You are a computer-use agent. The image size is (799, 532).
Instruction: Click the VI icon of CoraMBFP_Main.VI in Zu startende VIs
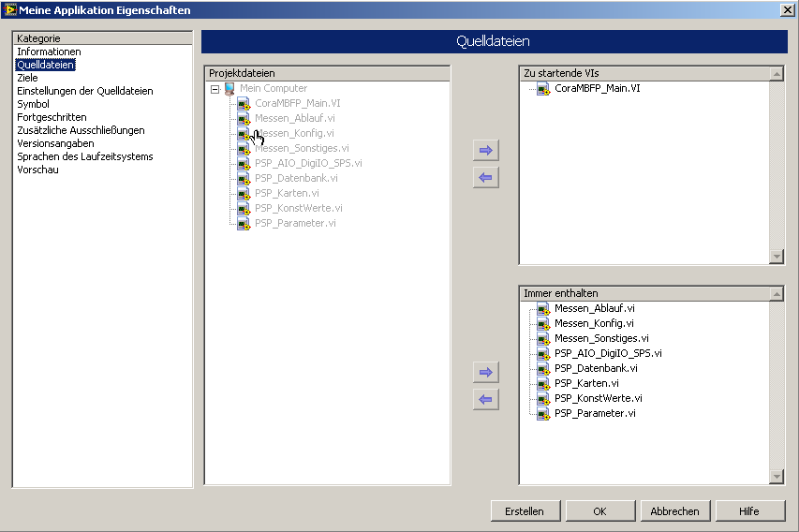tap(543, 89)
